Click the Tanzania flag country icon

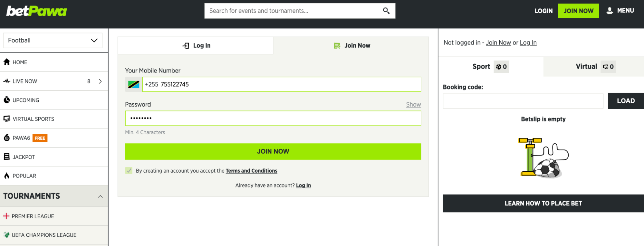tap(134, 84)
